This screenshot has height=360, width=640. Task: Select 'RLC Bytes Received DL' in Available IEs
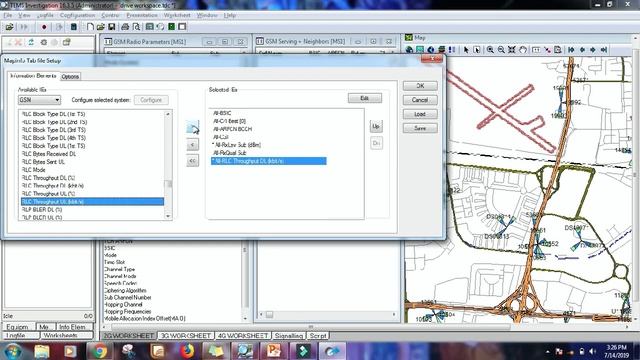[92, 154]
